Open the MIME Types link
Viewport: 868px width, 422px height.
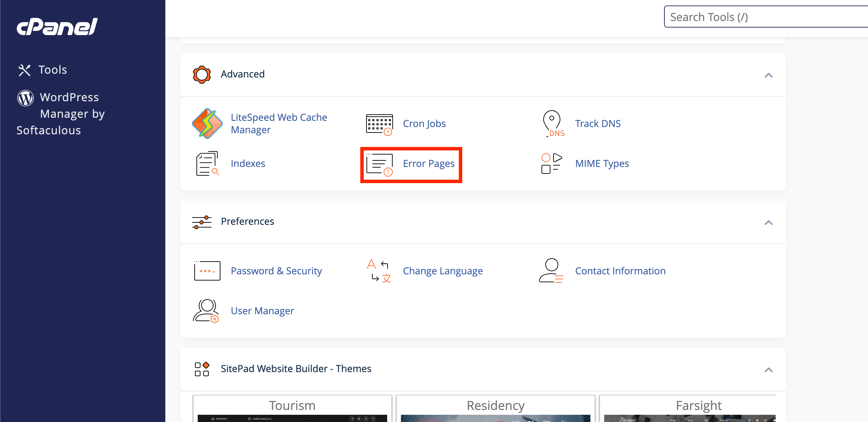602,163
